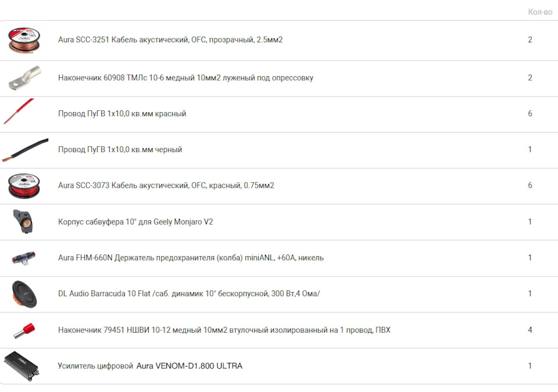
Task: Click the Aura VENOM amplifier thumbnail
Action: pyautogui.click(x=22, y=366)
